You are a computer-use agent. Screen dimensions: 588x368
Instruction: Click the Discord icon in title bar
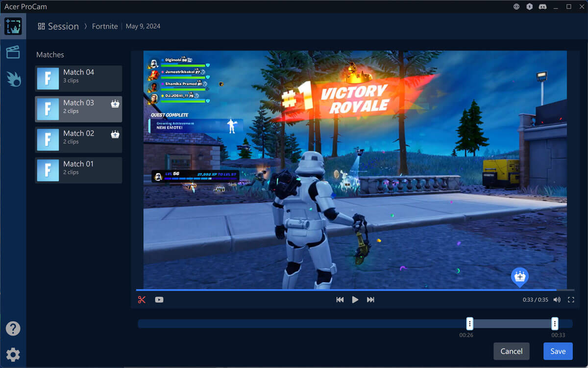[x=542, y=7]
